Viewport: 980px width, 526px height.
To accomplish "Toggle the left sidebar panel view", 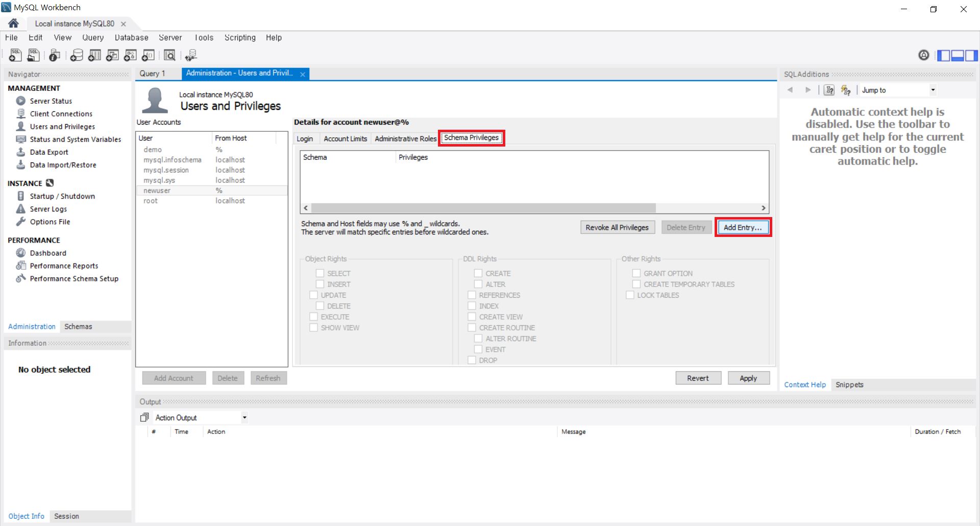I will tap(944, 56).
